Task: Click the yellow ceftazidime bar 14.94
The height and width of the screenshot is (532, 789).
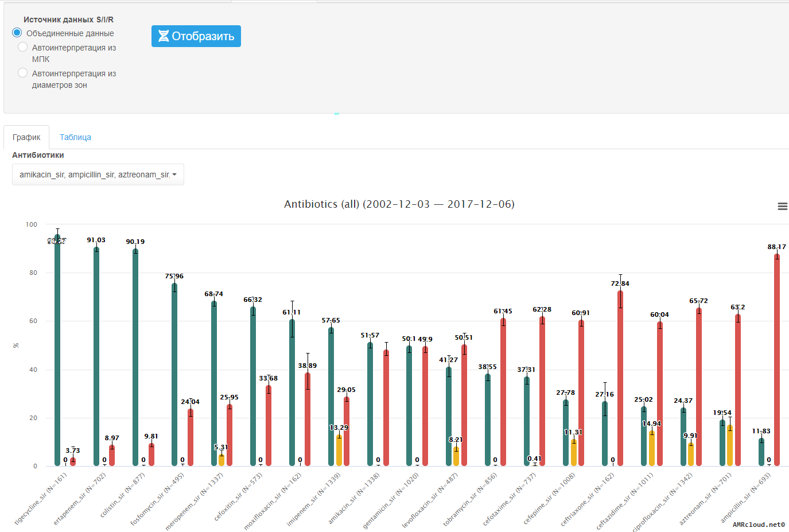Action: click(652, 448)
